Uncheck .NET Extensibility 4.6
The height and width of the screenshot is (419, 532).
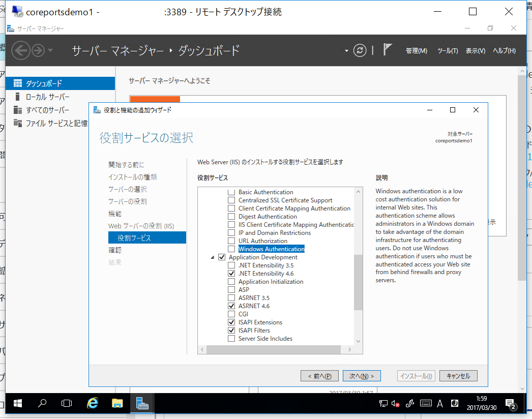pos(231,274)
